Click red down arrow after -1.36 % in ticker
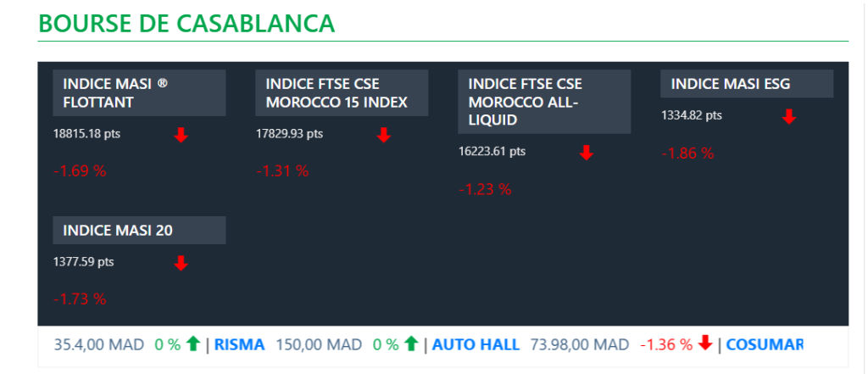868x374 pixels. click(x=705, y=344)
